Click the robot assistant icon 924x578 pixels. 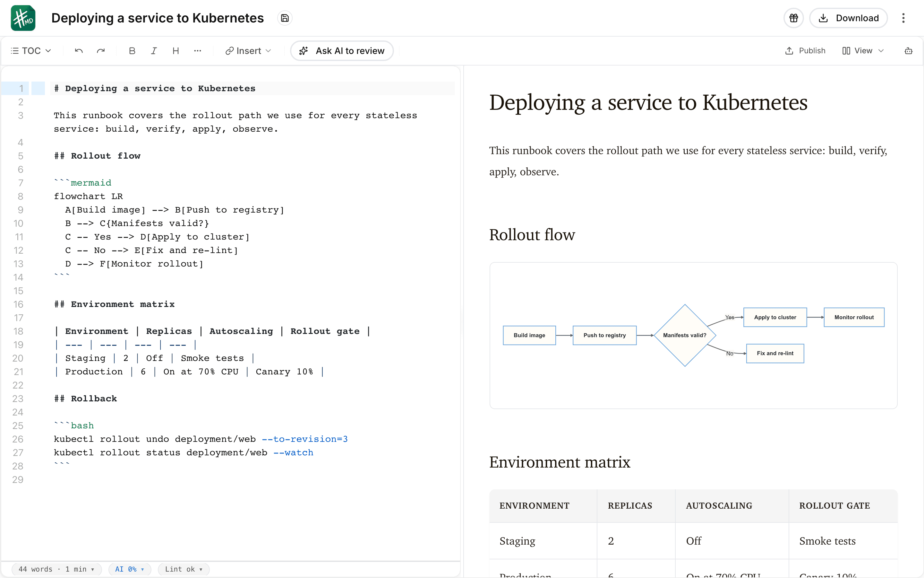coord(908,51)
